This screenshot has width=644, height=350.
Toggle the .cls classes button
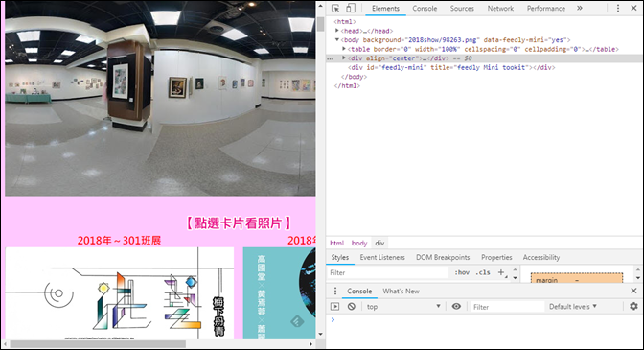[483, 272]
